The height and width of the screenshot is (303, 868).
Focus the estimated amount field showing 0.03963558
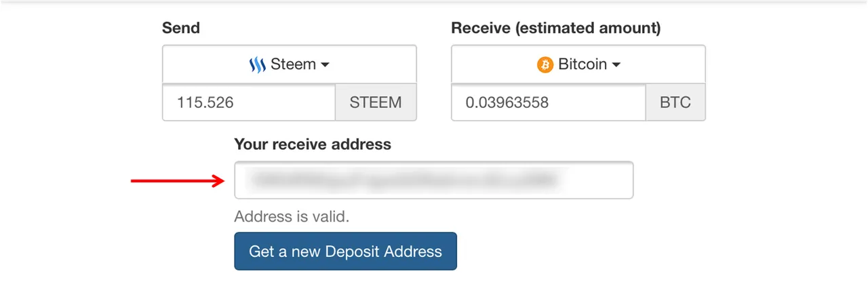(549, 103)
